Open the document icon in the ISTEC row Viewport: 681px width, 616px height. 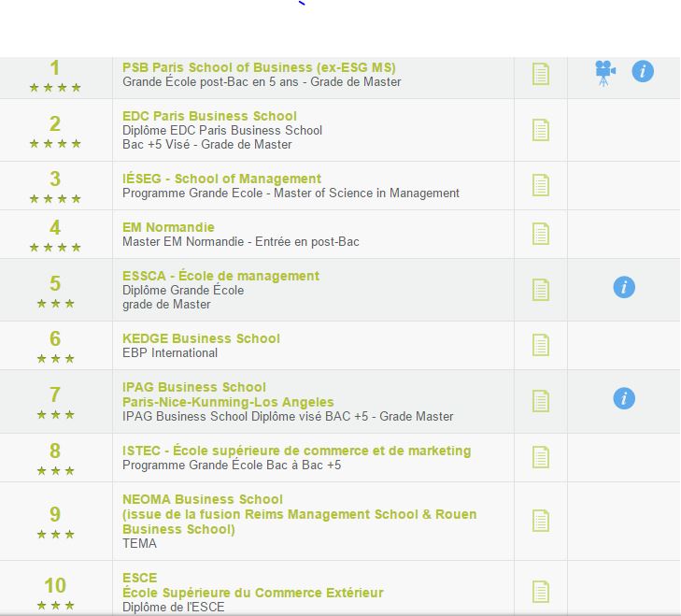pyautogui.click(x=541, y=457)
